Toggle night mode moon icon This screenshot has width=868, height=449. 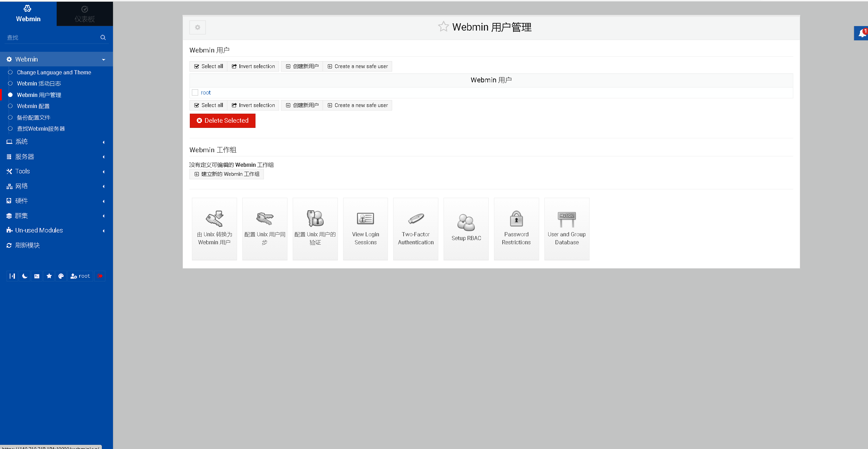[x=25, y=276]
